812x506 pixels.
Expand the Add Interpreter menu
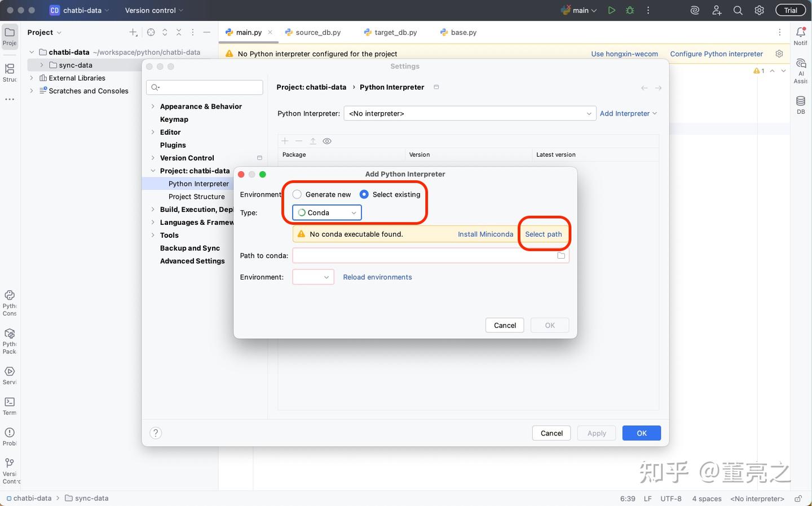point(628,113)
